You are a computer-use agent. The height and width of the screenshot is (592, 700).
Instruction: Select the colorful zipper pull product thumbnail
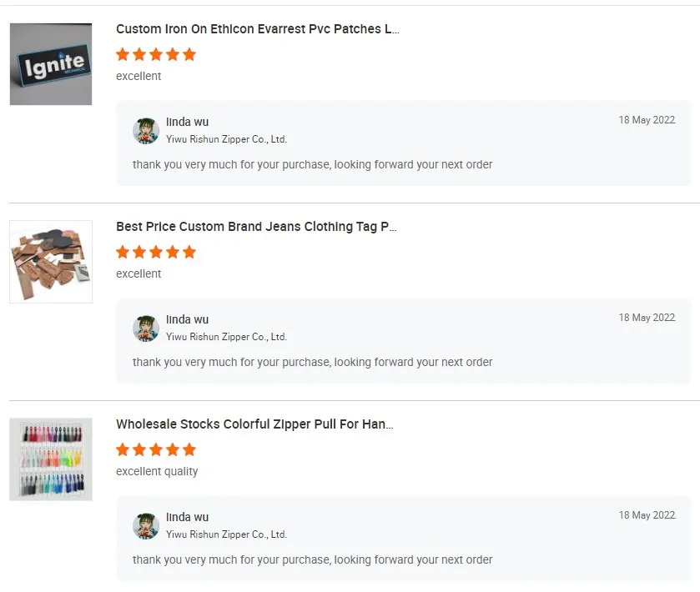coord(51,459)
